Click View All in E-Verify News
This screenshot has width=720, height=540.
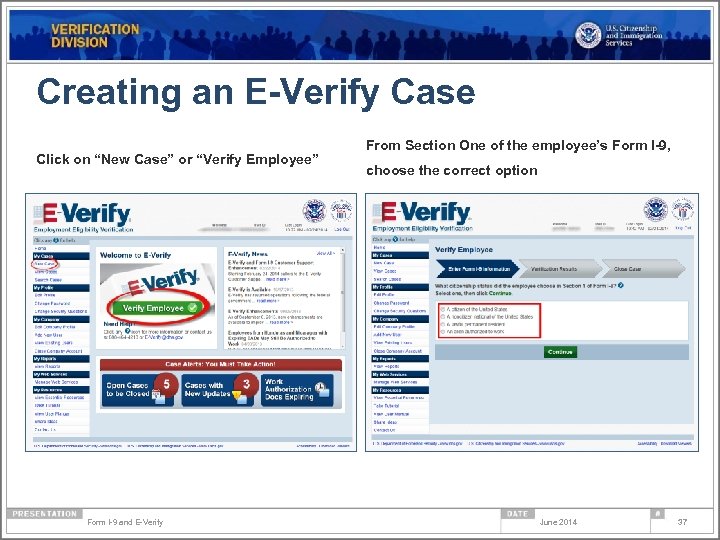[x=326, y=253]
